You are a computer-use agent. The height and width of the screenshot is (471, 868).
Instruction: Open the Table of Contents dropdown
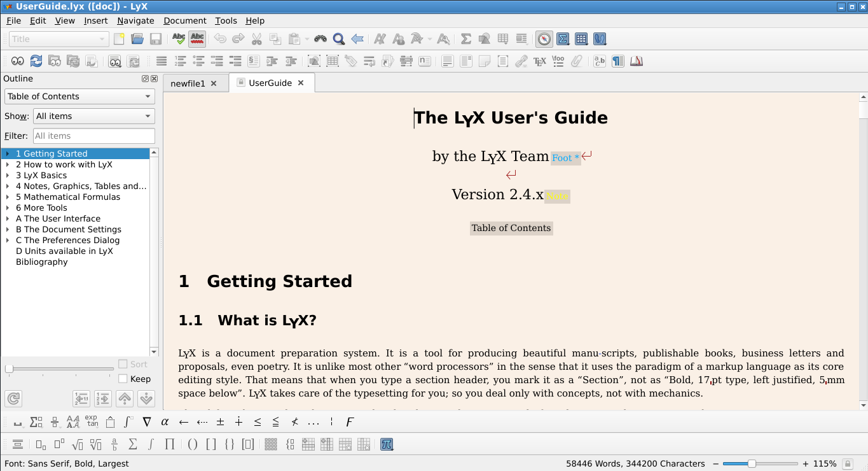(79, 96)
